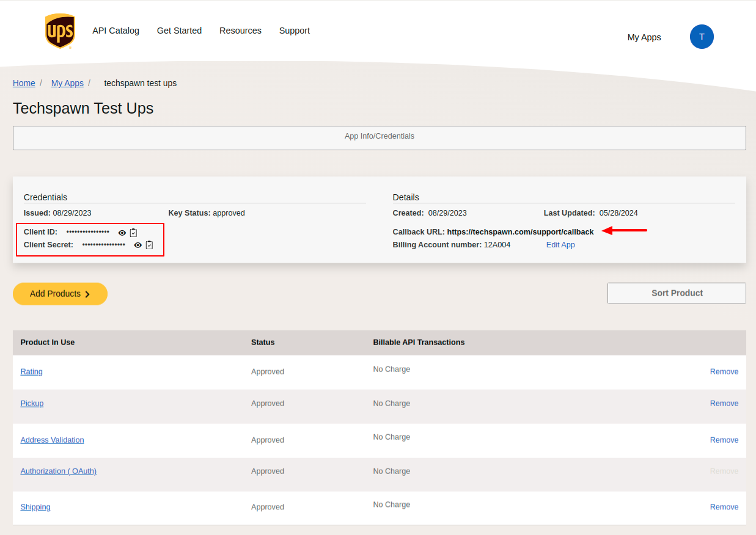
Task: Open the Support menu item
Action: (294, 31)
